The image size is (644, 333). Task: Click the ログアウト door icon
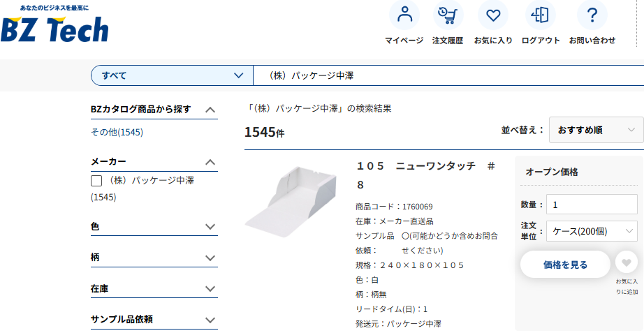click(x=540, y=15)
